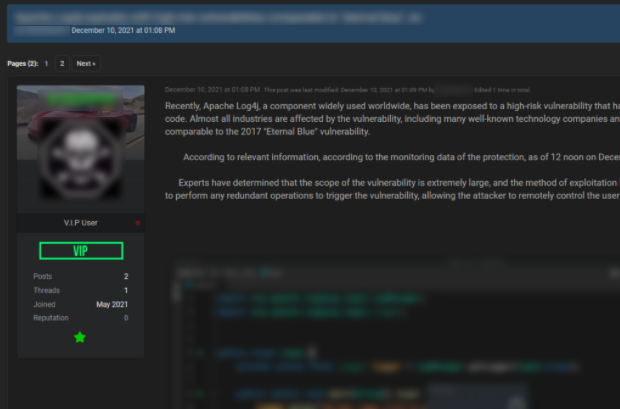Click the thread header date 'December 10, 2021 at 01:08 PM'

tap(123, 30)
